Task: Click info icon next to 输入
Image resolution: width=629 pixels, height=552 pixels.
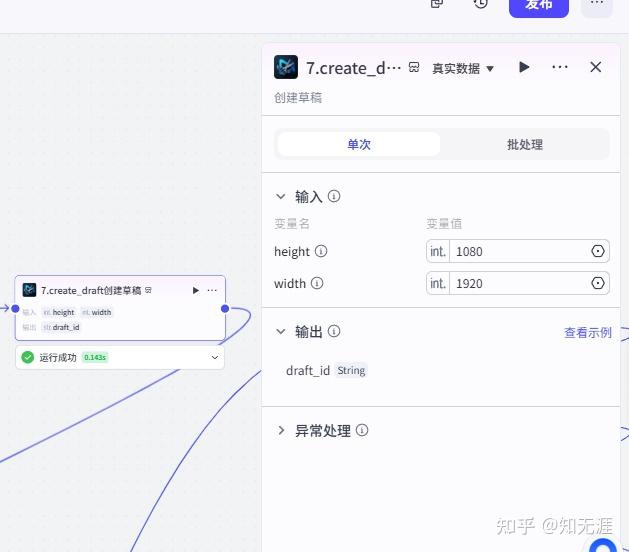Action: tap(334, 196)
